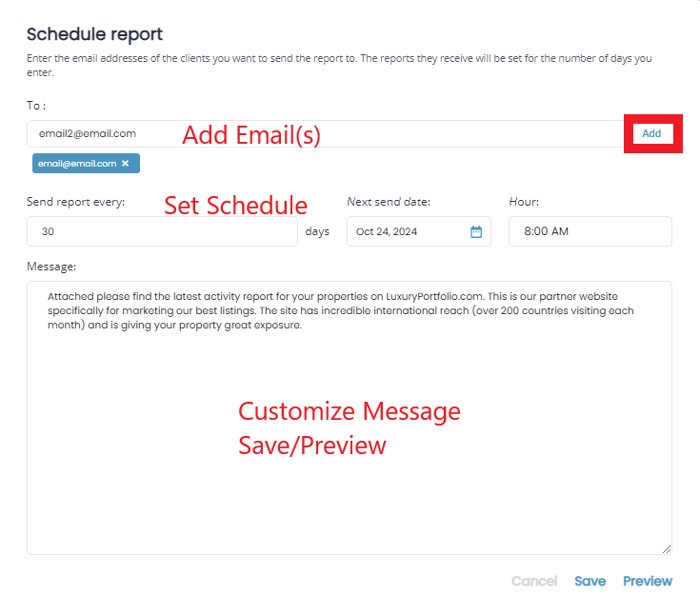
Task: Click Cancel to dismiss the dialog
Action: (534, 581)
